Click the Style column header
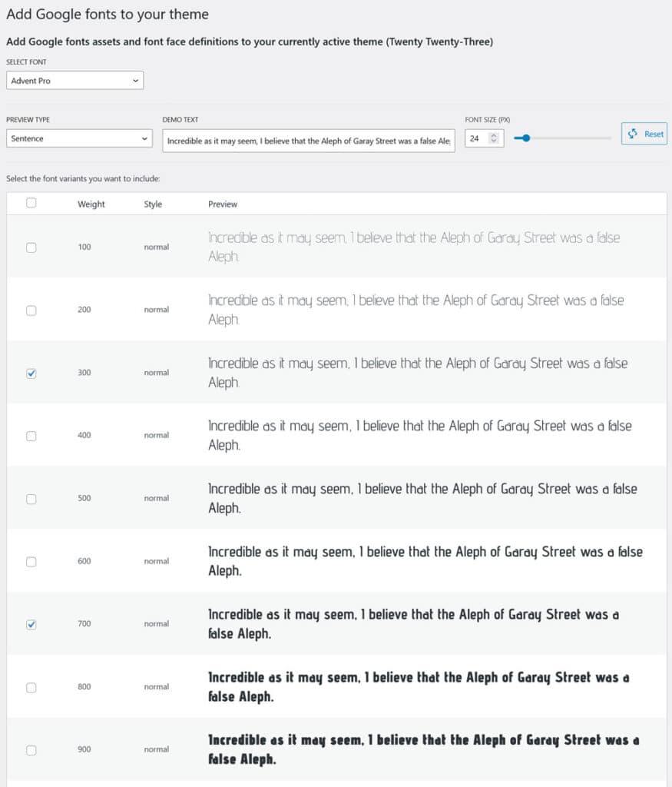672x787 pixels. click(x=153, y=204)
